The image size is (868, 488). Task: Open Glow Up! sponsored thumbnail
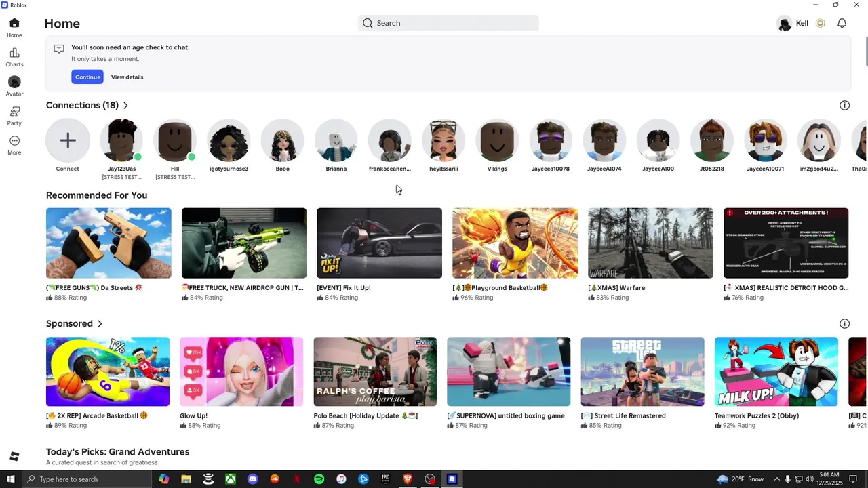[241, 371]
